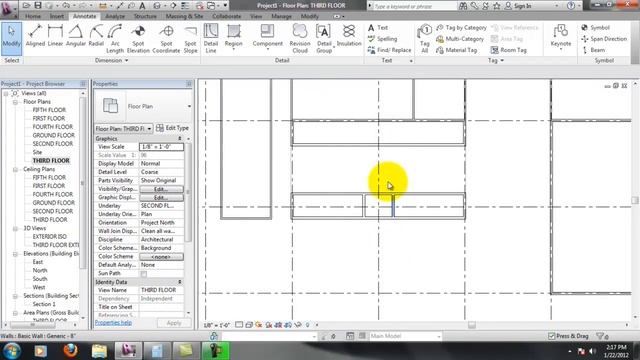The width and height of the screenshot is (640, 360).
Task: Click Graphic Display Options Edit button
Action: (161, 198)
